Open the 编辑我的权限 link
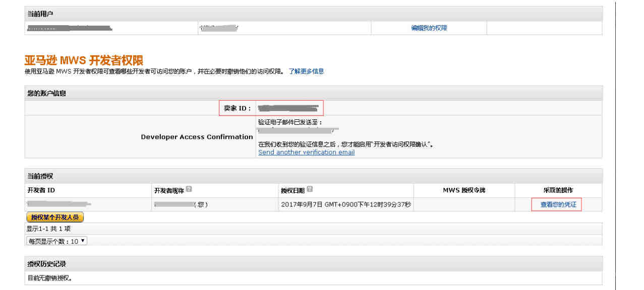 pos(429,28)
